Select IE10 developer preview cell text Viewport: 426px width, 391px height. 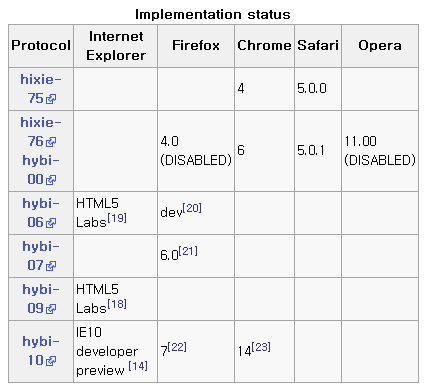107,351
